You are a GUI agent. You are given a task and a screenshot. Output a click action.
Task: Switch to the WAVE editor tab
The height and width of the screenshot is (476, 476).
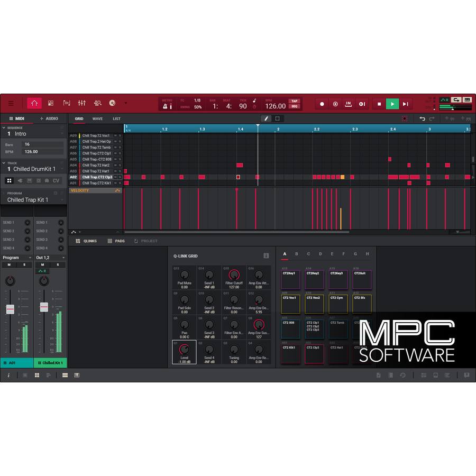coord(97,119)
